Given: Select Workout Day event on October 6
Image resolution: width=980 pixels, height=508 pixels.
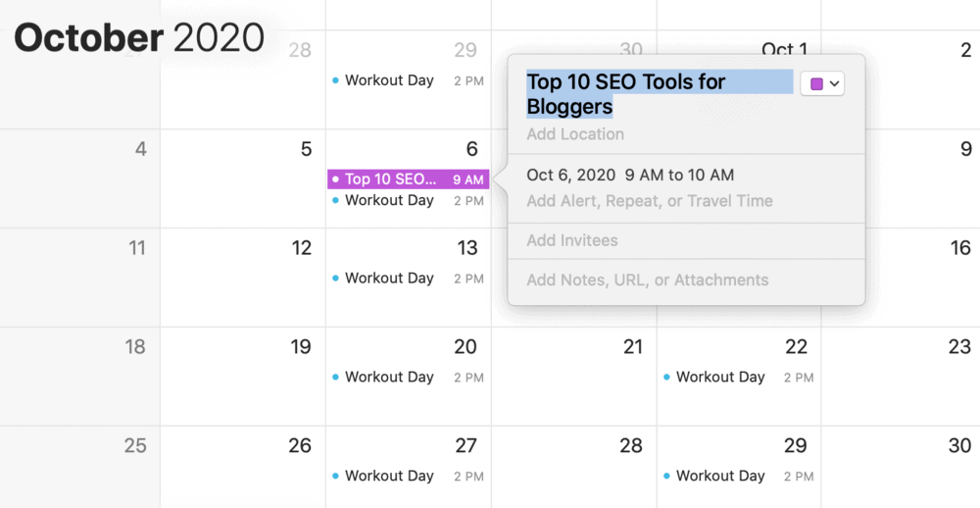Looking at the screenshot, I should click(x=408, y=201).
